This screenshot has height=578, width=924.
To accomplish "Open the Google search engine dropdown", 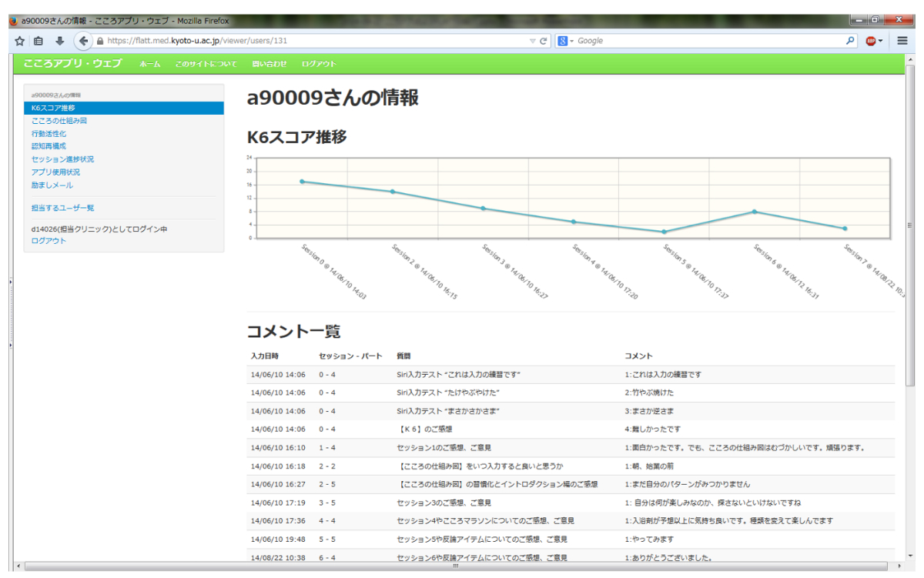I will pyautogui.click(x=566, y=41).
